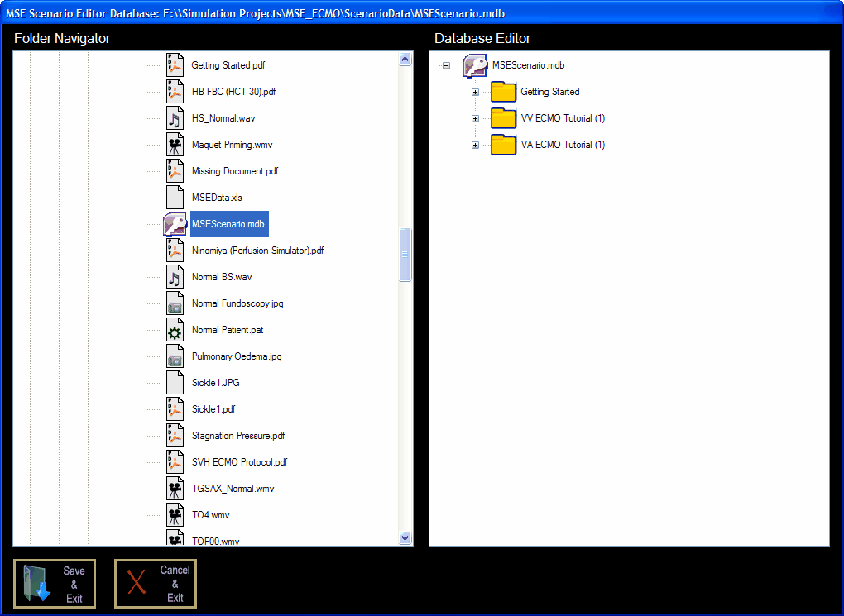Click the video camera icon for Maquet Priming.wmv
The image size is (844, 616).
pos(175,144)
